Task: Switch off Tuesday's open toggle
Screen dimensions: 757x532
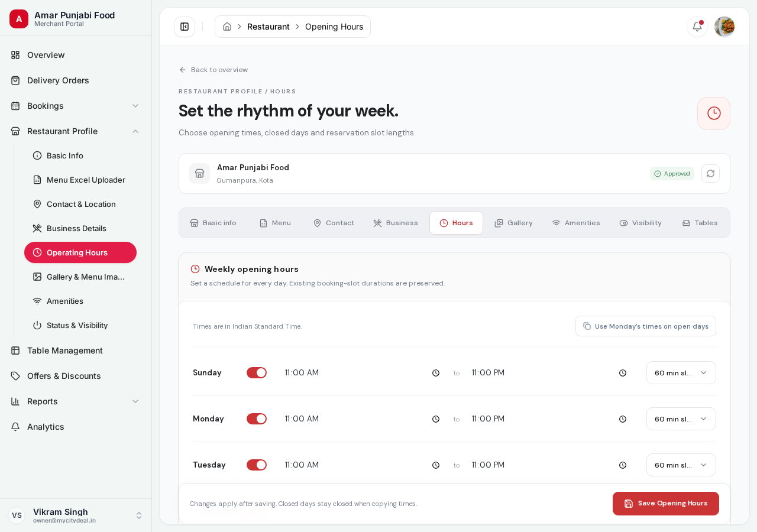Action: pos(257,465)
